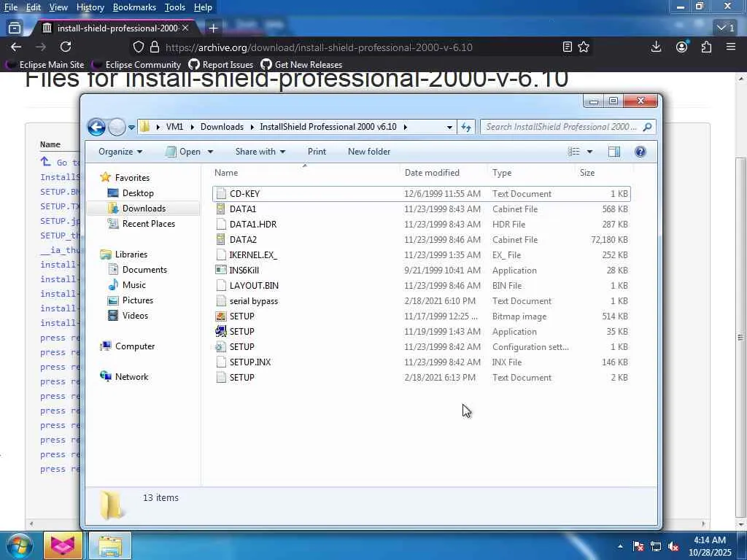The height and width of the screenshot is (560, 747).
Task: Open the Firefox Bookmarks menu
Action: tap(134, 7)
